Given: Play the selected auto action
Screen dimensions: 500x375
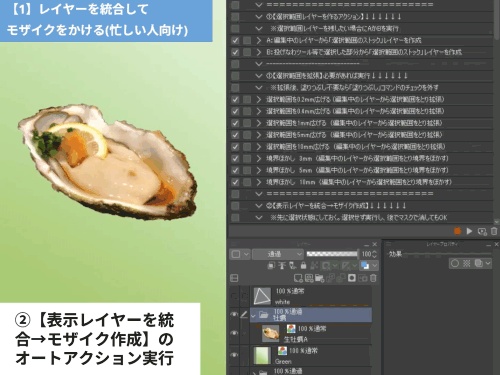Looking at the screenshot, I should click(x=469, y=231).
